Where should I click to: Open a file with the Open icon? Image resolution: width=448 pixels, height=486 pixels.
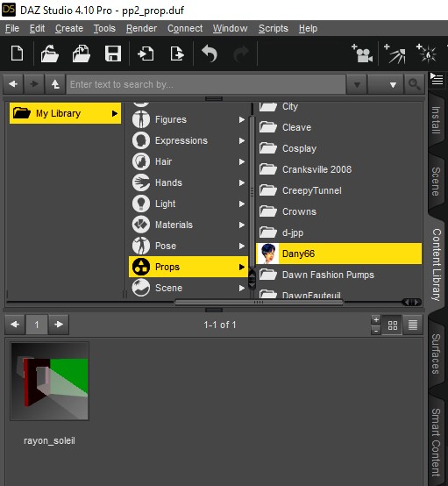(50, 54)
